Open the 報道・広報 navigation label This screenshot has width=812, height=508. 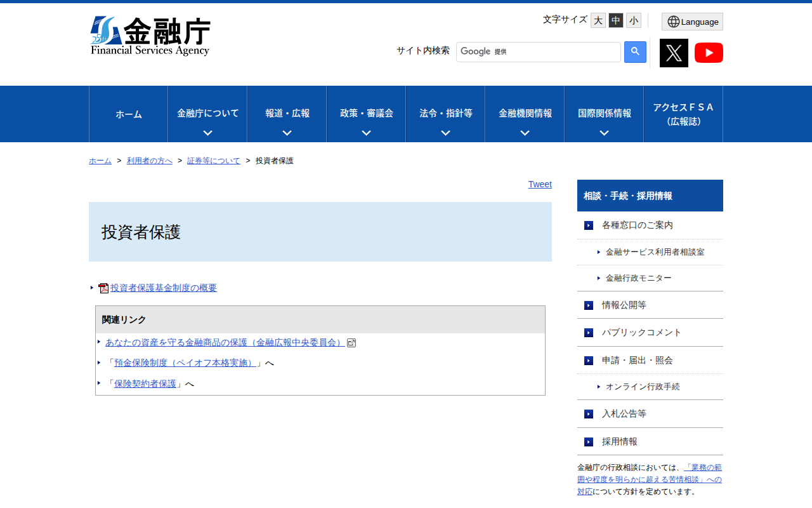287,113
